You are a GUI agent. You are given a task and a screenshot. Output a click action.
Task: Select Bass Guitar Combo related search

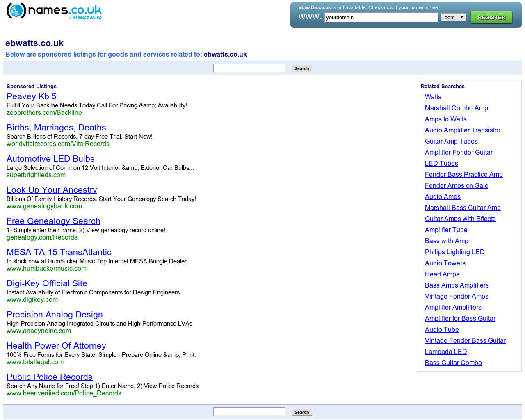[453, 363]
